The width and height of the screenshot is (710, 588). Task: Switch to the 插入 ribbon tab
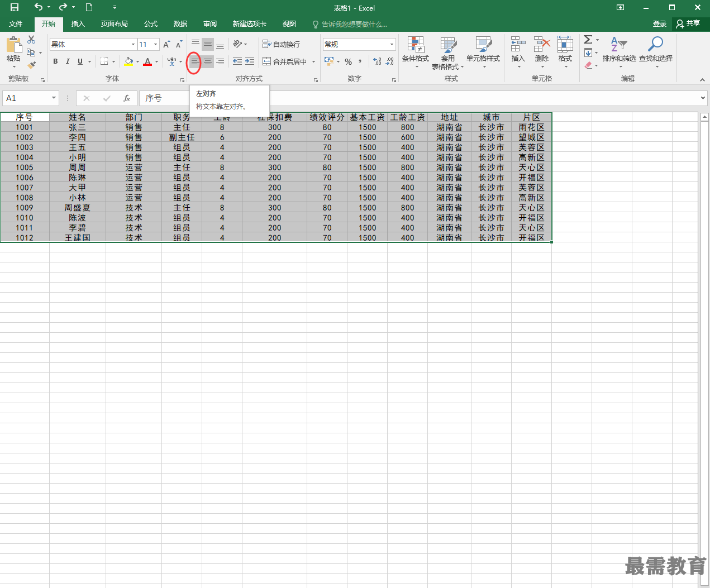point(78,24)
